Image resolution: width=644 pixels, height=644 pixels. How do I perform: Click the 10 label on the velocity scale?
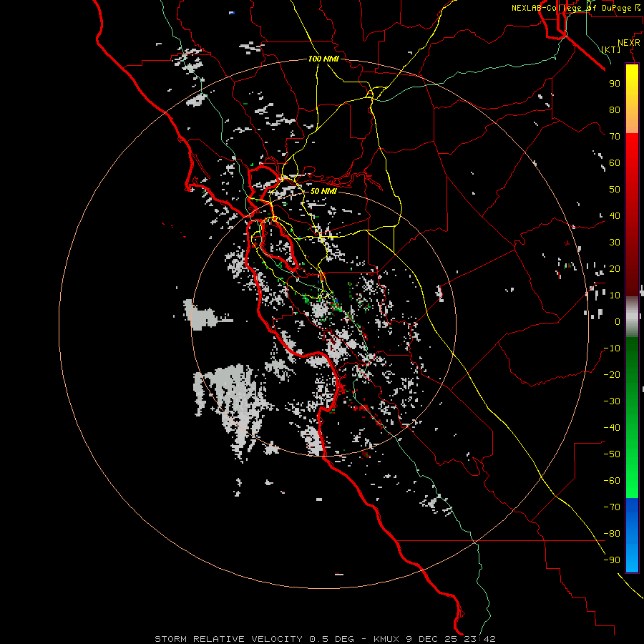coord(615,296)
